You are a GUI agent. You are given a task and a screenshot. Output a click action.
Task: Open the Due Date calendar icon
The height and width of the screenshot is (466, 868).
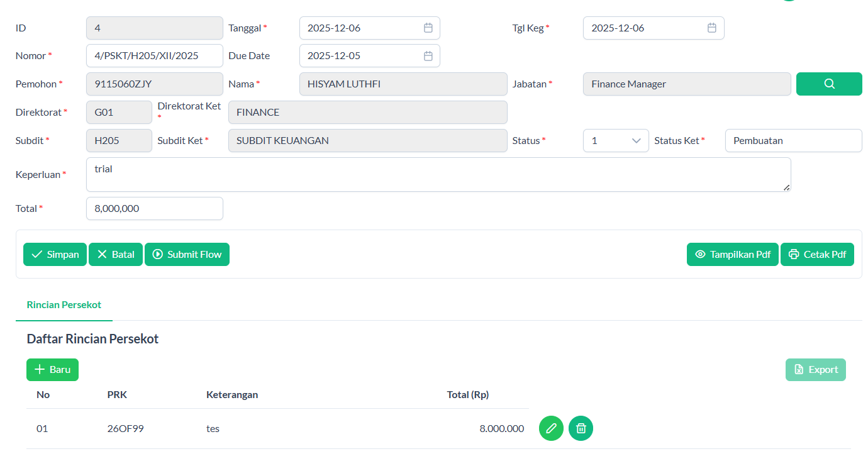pos(428,56)
